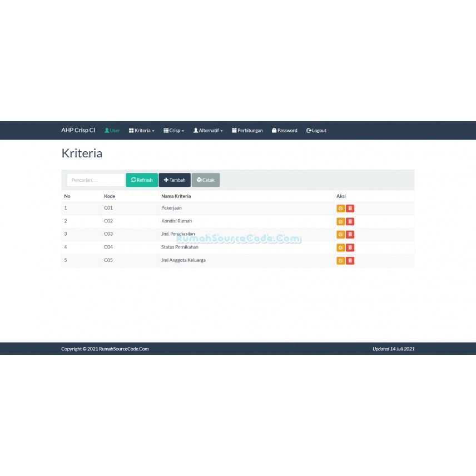Screen dimensions: 476x476
Task: Click the Copyright 2021 RumahSourceCode.Com footer text
Action: pos(105,349)
